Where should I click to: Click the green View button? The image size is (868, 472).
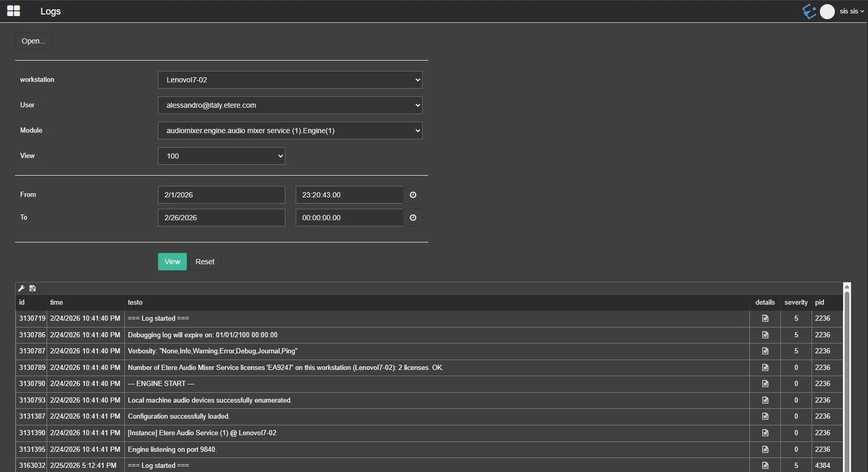172,262
